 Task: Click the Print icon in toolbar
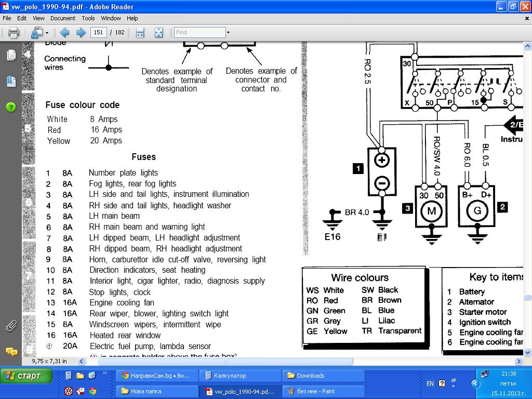(14, 33)
